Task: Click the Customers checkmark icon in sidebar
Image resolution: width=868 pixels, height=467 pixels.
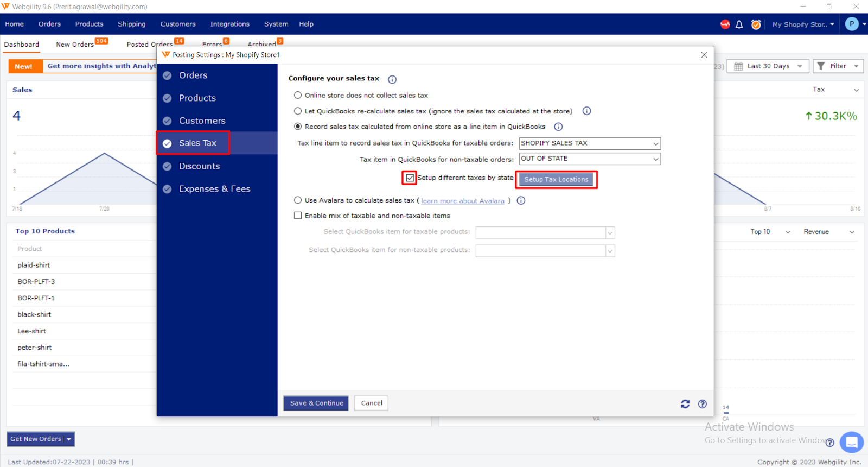Action: click(x=167, y=121)
